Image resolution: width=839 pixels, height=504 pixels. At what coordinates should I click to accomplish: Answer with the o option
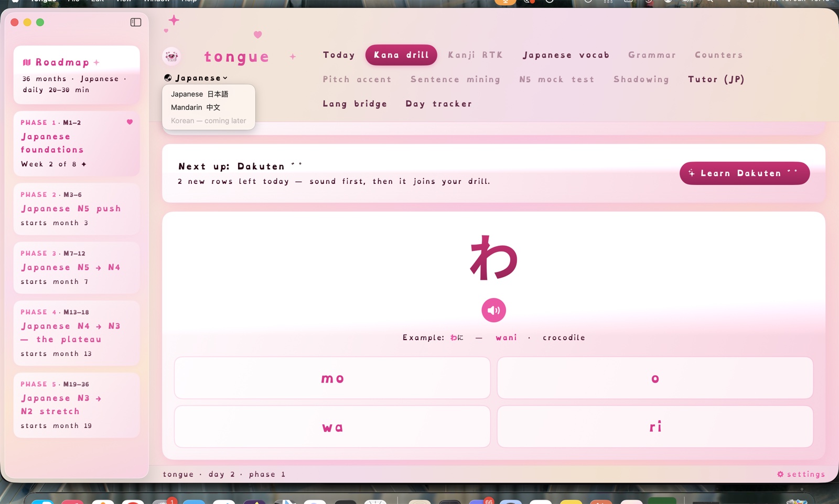655,378
